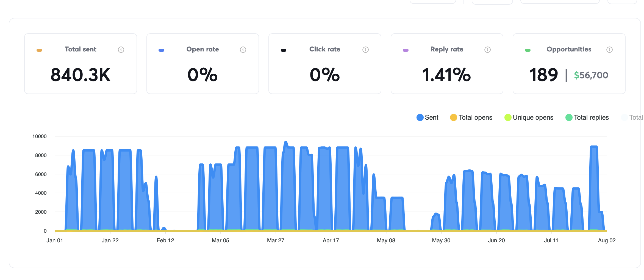Screen dimensions: 644x280
Task: Click the Click rate info icon
Action: pos(365,50)
